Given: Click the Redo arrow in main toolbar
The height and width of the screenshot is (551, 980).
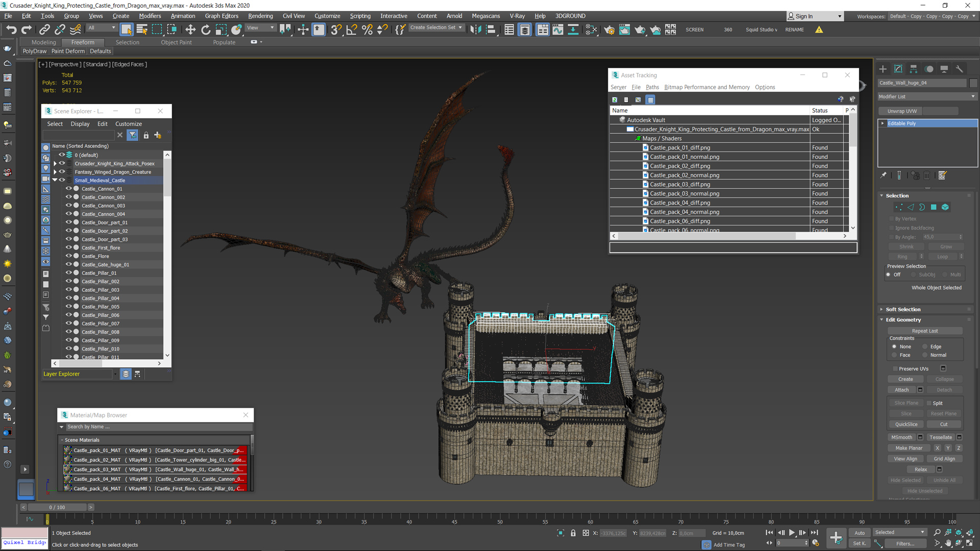Looking at the screenshot, I should coord(27,30).
